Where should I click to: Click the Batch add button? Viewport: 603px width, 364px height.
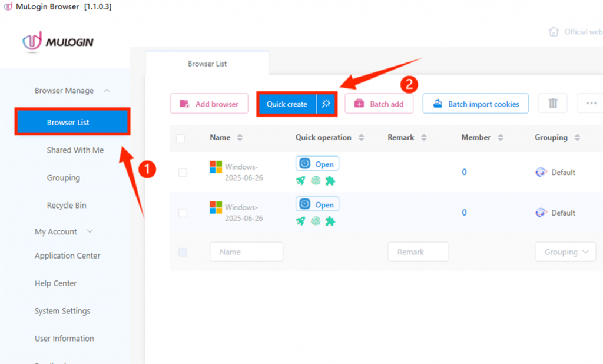(379, 104)
